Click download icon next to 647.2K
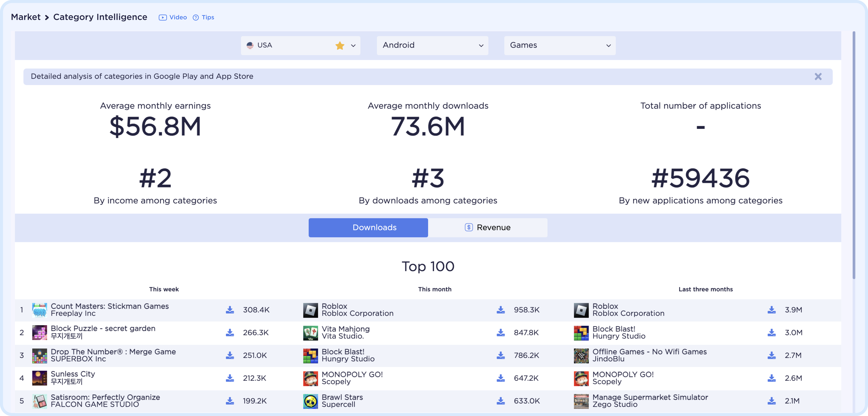This screenshot has width=868, height=416. [x=501, y=378]
